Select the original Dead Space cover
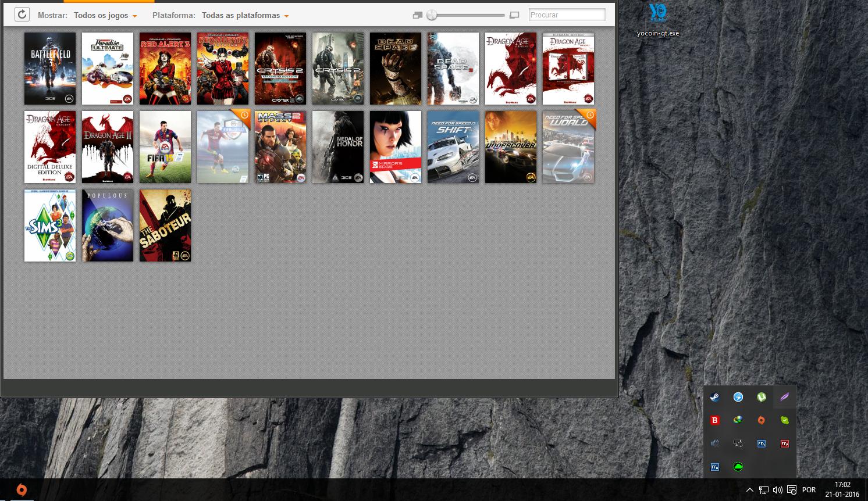 point(396,69)
